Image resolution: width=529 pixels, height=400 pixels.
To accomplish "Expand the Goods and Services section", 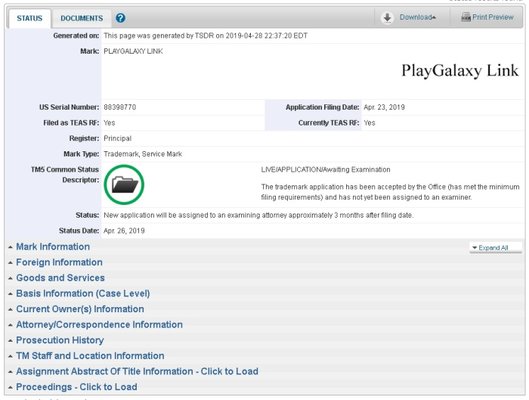I will pyautogui.click(x=60, y=278).
